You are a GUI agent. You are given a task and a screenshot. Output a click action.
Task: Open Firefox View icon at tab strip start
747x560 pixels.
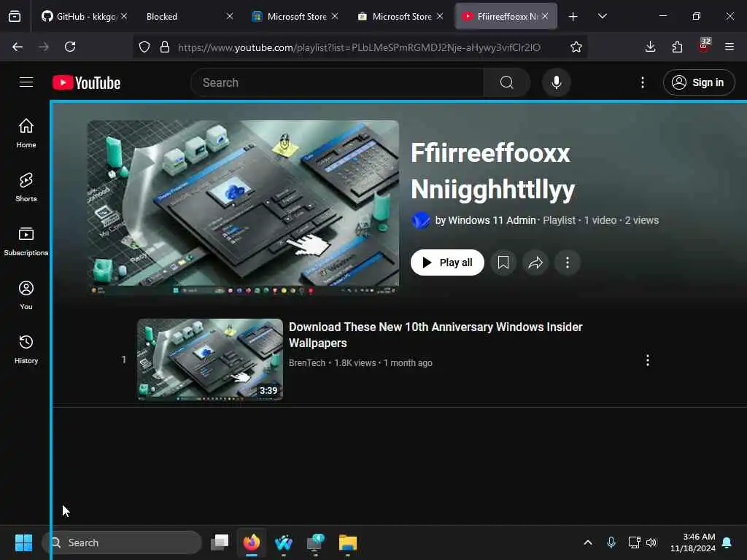pos(15,16)
